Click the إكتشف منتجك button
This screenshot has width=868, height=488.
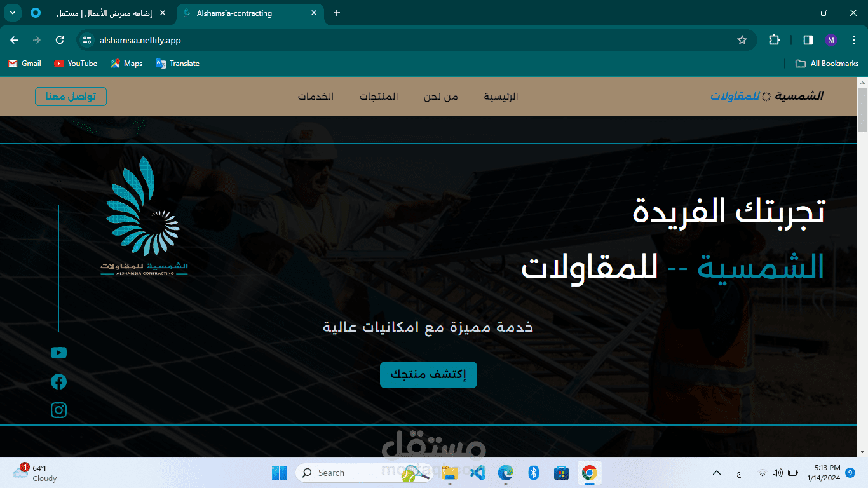tap(428, 375)
